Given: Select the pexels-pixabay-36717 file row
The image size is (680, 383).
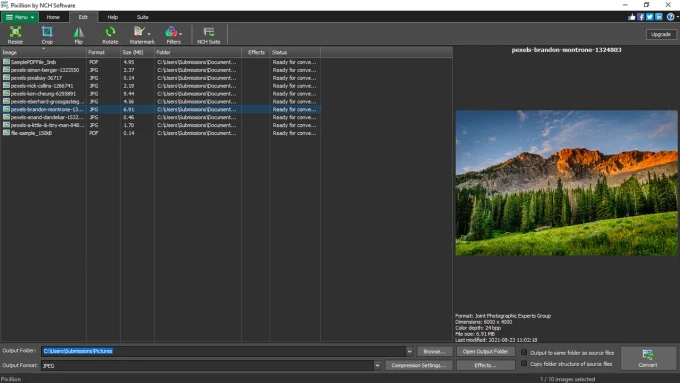Looking at the screenshot, I should tap(160, 78).
